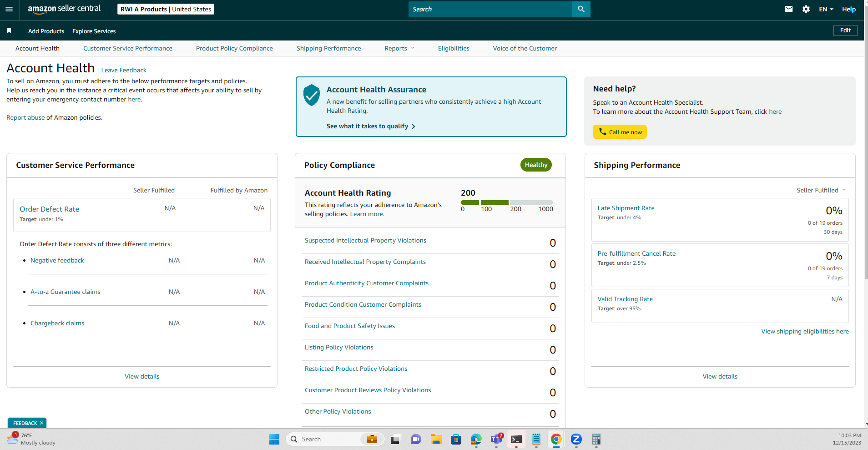Open the messages envelope icon

point(789,9)
